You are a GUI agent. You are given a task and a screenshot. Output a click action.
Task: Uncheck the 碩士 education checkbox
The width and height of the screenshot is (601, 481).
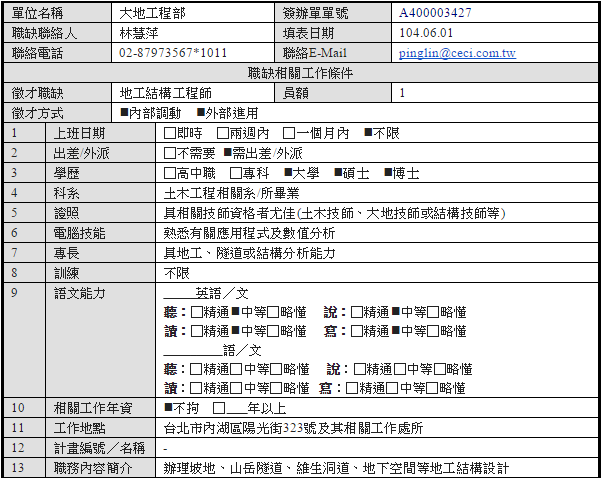pyautogui.click(x=338, y=173)
